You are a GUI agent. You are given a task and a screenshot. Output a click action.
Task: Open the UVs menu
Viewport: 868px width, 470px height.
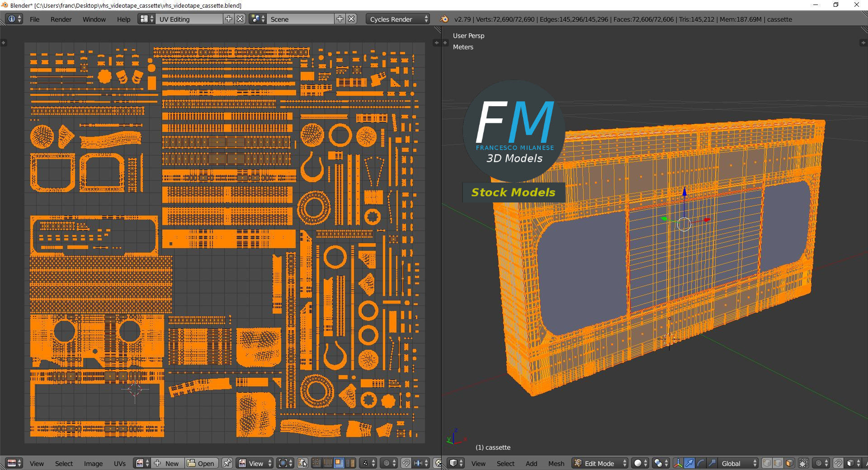(x=120, y=464)
